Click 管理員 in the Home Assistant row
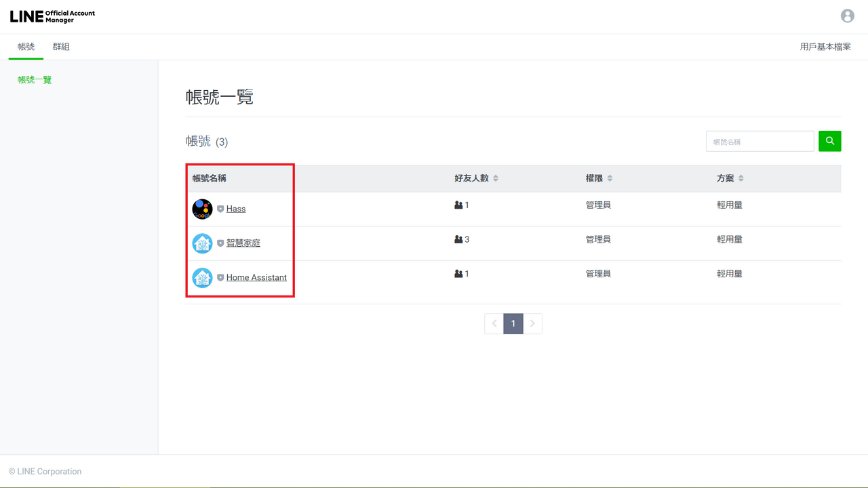 click(598, 274)
